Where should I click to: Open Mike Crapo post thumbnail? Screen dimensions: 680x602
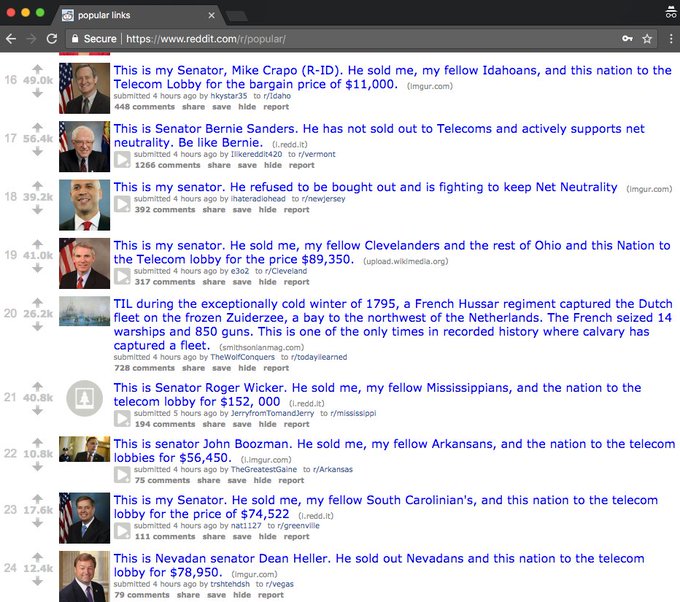pos(85,88)
